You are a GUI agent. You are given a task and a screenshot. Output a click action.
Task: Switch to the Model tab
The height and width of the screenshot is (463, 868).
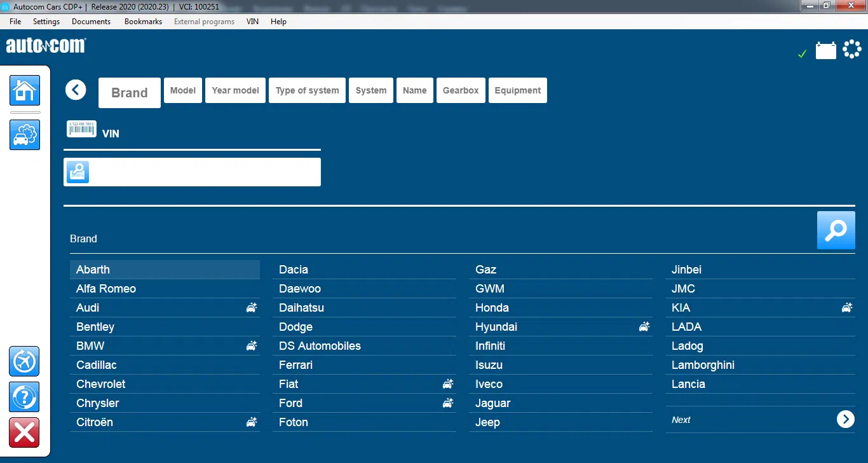183,90
